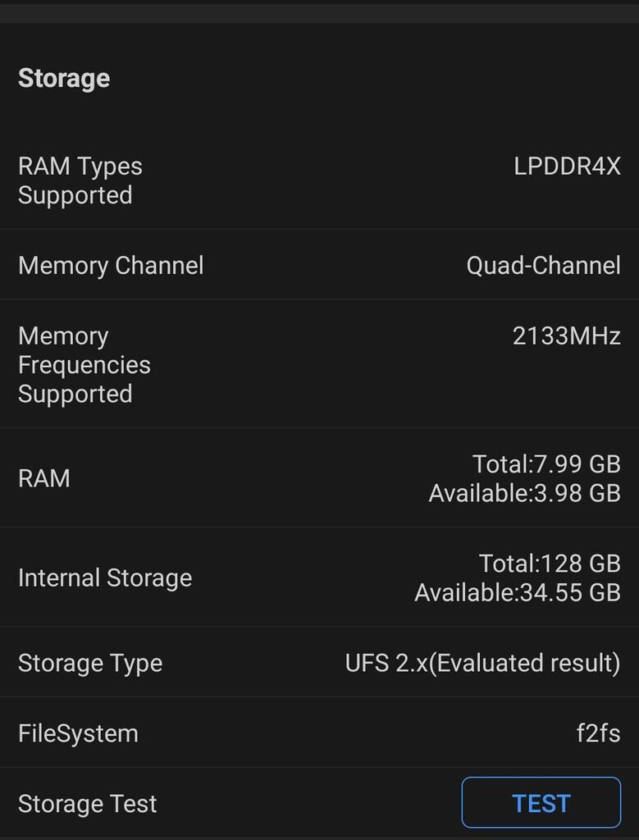Select the Storage Type label
The image size is (639, 840).
[x=90, y=663]
